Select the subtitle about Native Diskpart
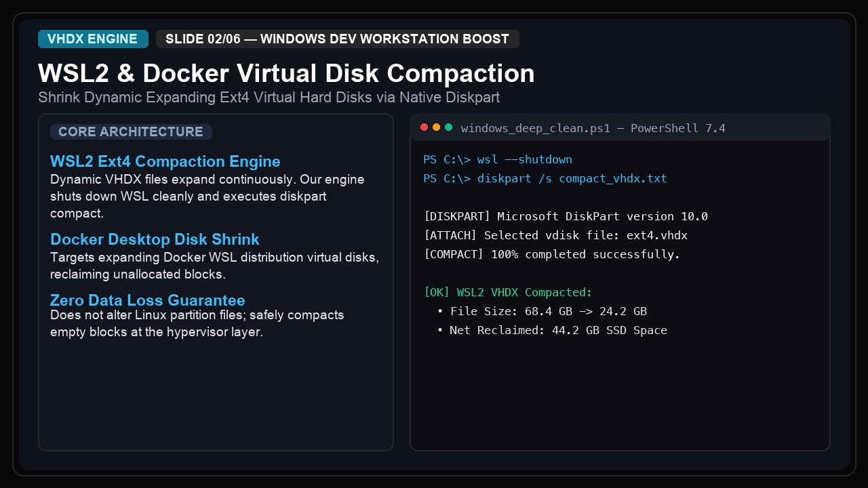Viewport: 868px width, 488px height. pyautogui.click(x=269, y=98)
